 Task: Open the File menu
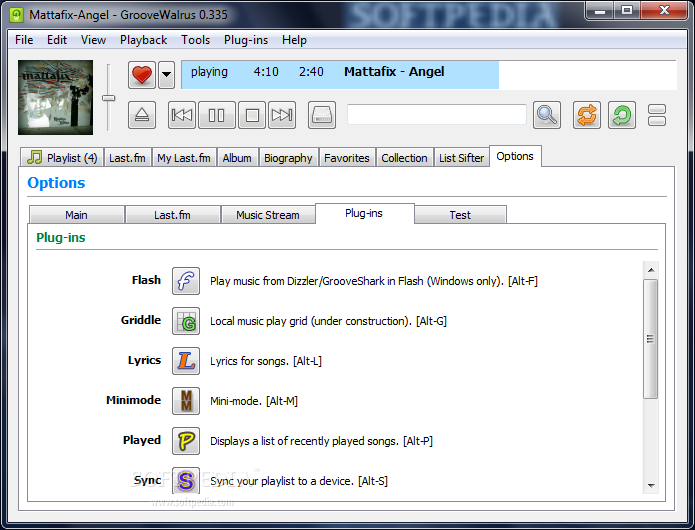[x=24, y=40]
